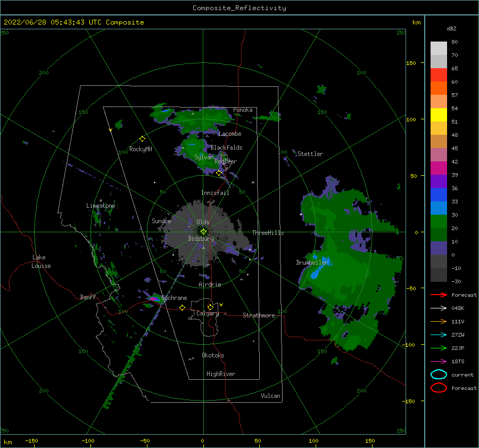This screenshot has height=448, width=479.
Task: Click the Lake Louise label
Action: tap(41, 262)
